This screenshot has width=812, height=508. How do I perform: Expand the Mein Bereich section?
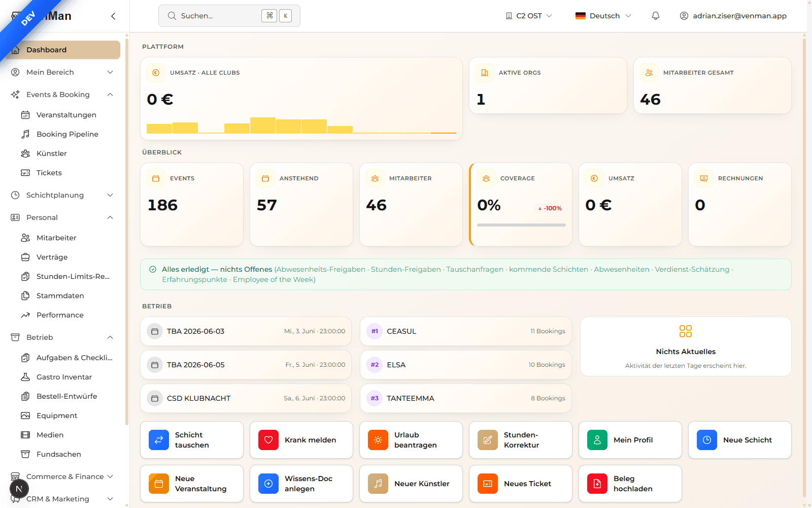click(x=62, y=72)
